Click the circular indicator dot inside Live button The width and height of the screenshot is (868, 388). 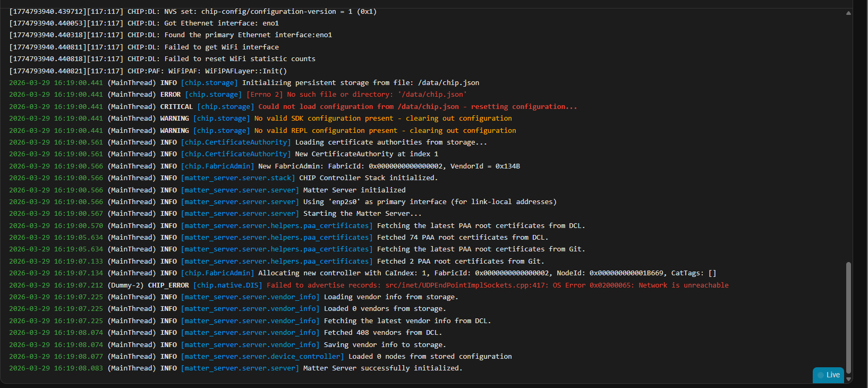click(x=821, y=375)
